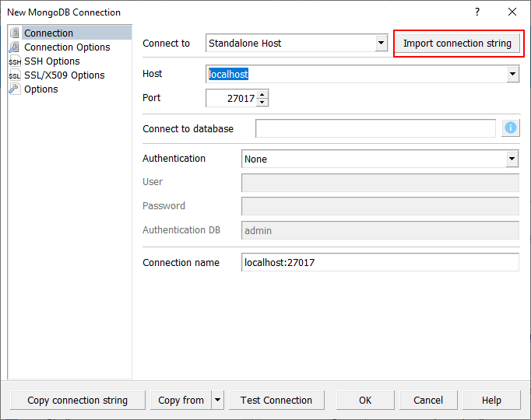531x420 pixels.
Task: Click Copy connection string button
Action: pyautogui.click(x=77, y=401)
